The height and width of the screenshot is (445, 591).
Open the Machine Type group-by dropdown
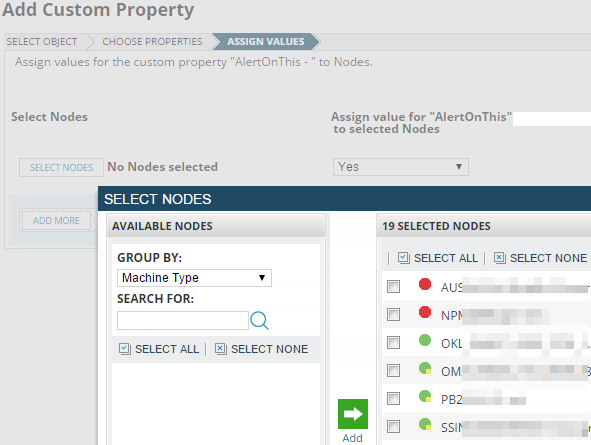194,278
